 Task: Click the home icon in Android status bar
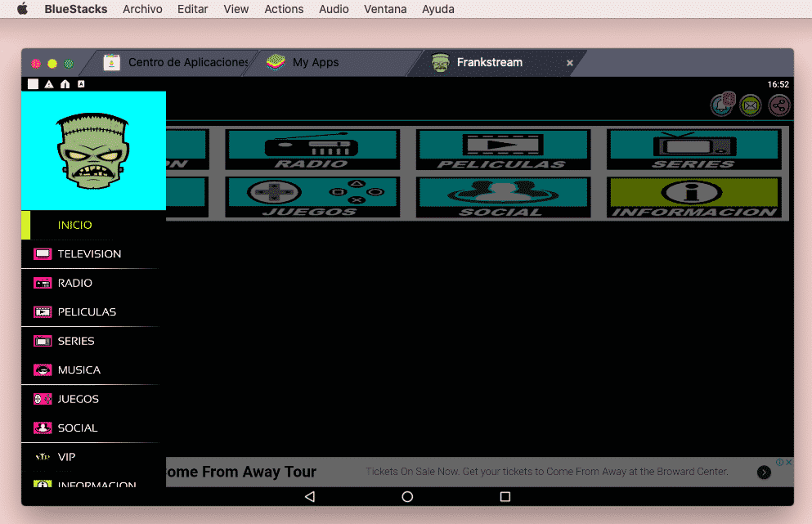pos(65,84)
